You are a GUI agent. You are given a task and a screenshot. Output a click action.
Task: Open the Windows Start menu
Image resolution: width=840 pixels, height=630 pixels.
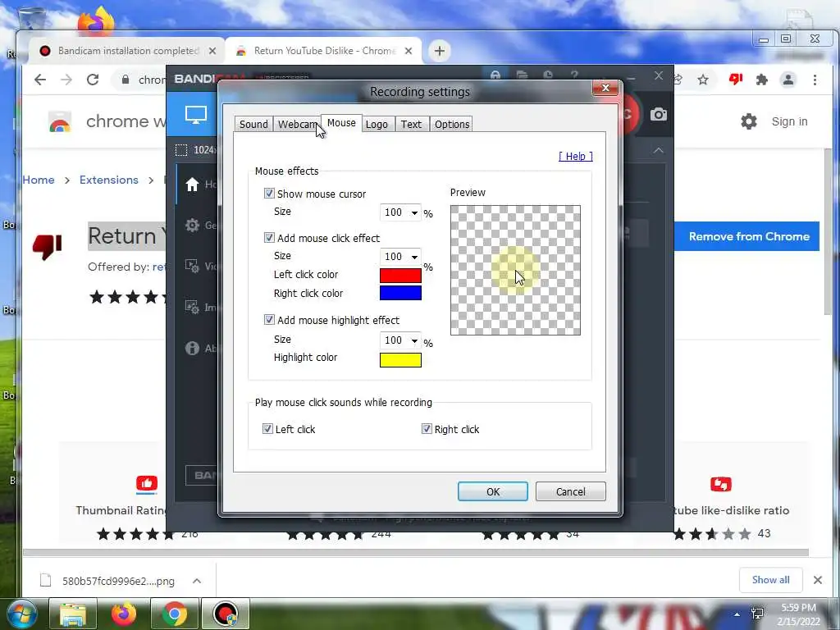tap(21, 614)
